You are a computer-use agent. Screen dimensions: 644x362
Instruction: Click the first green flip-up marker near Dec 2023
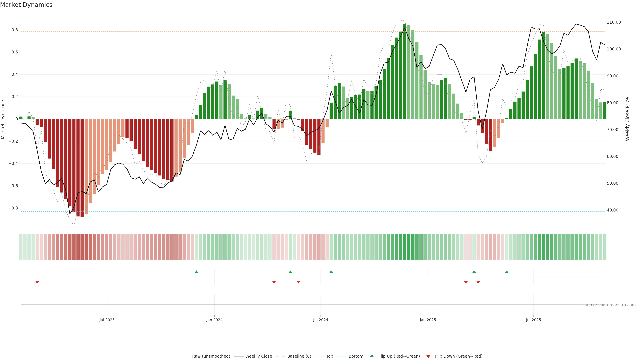196,272
